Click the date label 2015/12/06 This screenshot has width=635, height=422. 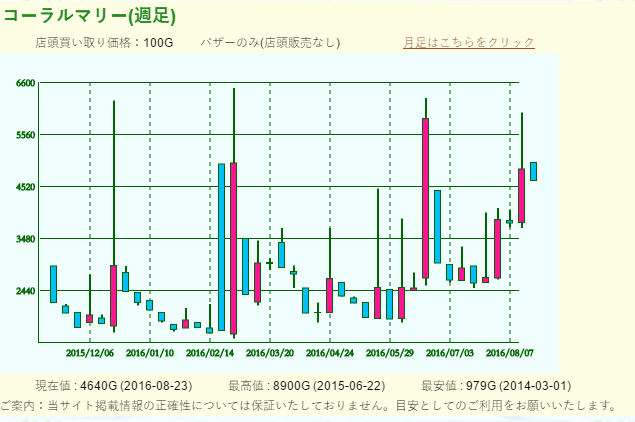90,353
